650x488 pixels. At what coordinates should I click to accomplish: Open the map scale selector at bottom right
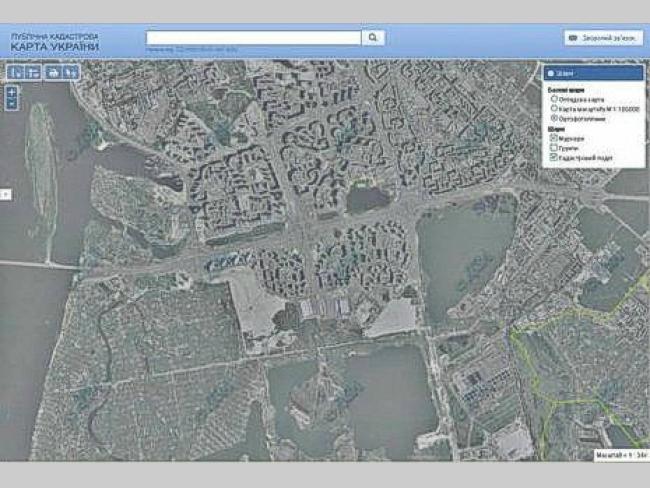click(618, 455)
